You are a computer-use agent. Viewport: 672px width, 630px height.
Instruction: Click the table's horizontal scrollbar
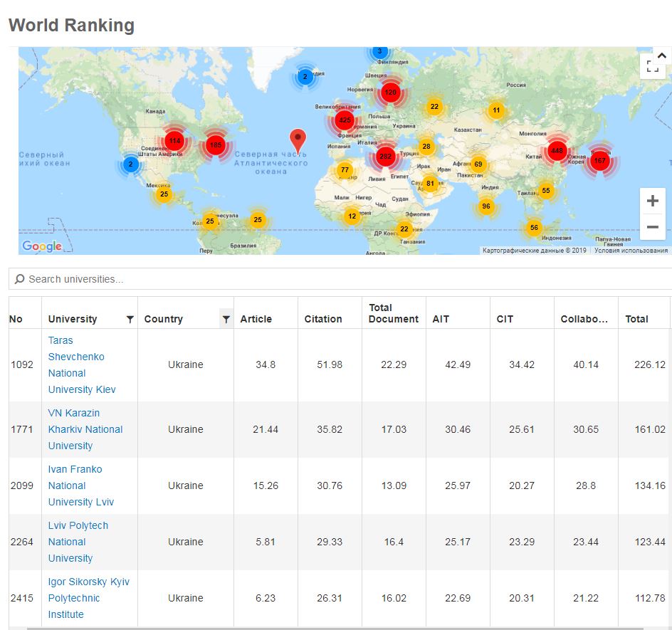(x=335, y=629)
